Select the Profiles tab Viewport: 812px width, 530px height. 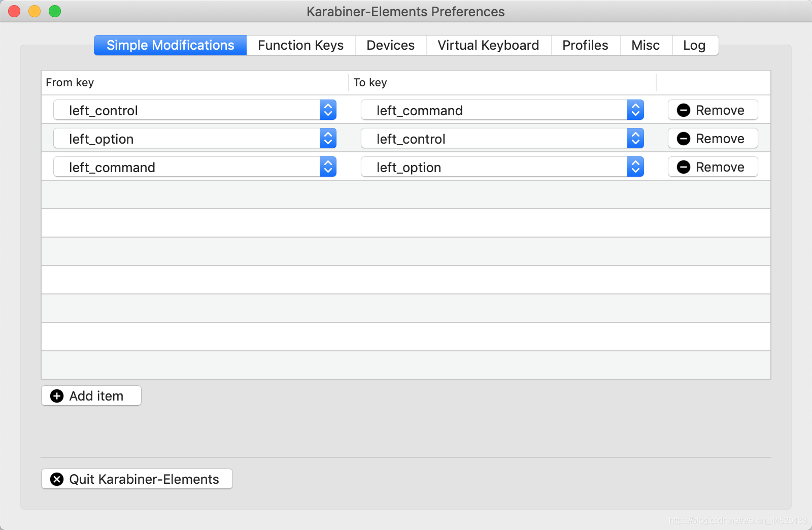586,45
